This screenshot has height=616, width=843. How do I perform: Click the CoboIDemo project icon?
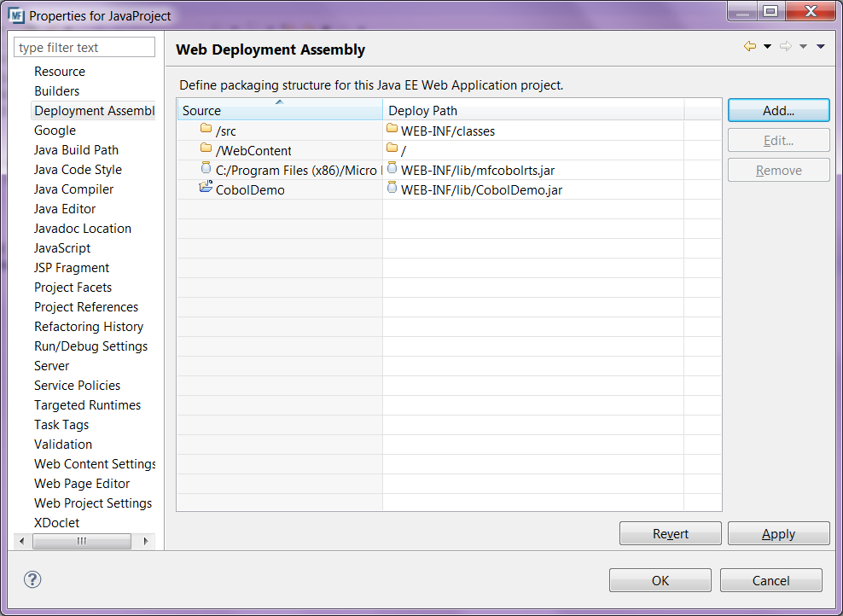(206, 189)
